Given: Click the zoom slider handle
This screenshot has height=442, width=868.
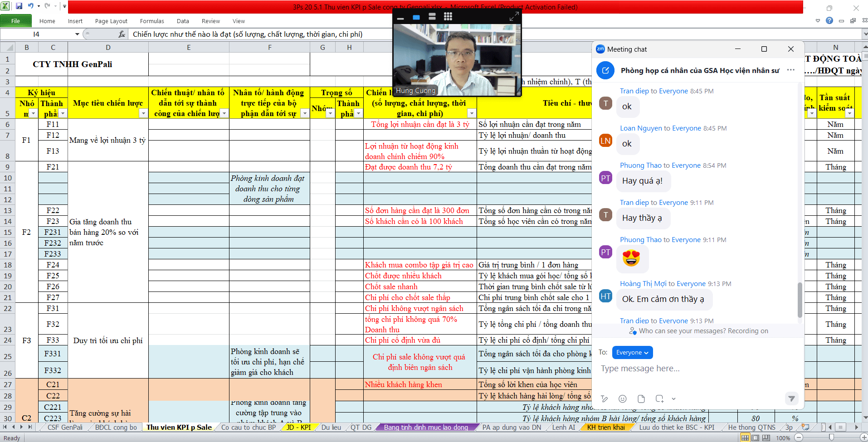Looking at the screenshot, I should click(831, 437).
